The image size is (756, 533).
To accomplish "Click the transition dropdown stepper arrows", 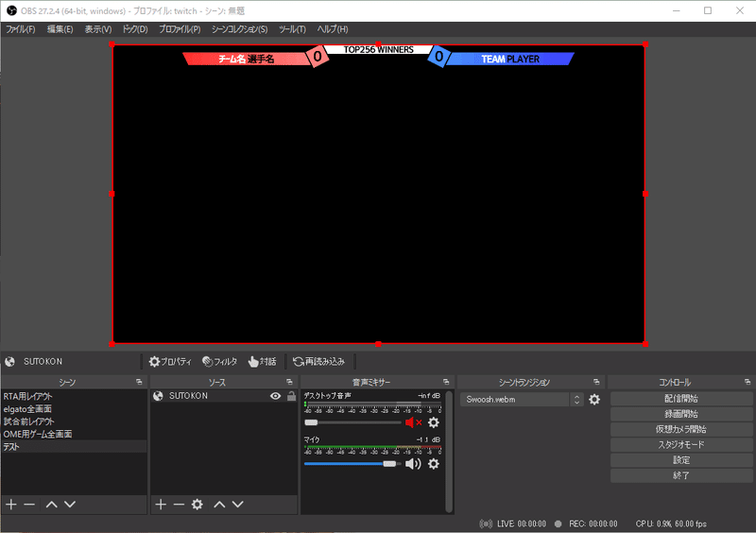I will click(576, 400).
